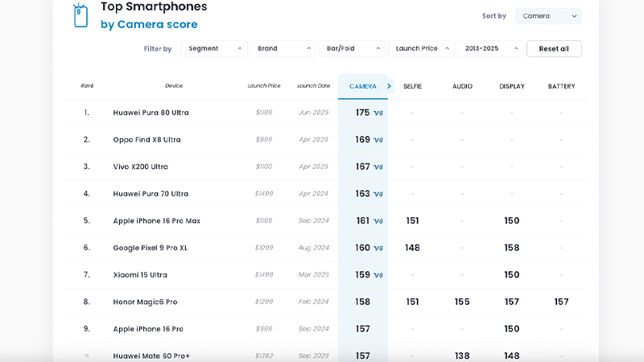Open Google Pixel 9 Pro XL page
The height and width of the screenshot is (362, 644).
click(150, 248)
